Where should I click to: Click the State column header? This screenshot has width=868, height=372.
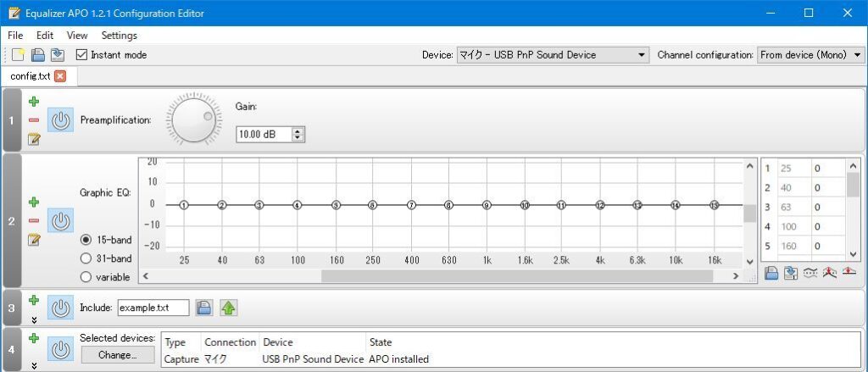coord(381,342)
